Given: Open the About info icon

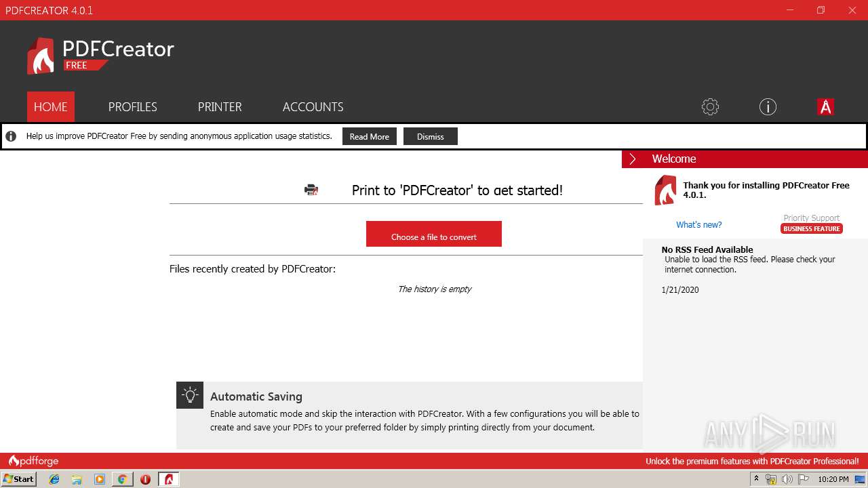Looking at the screenshot, I should pyautogui.click(x=768, y=106).
